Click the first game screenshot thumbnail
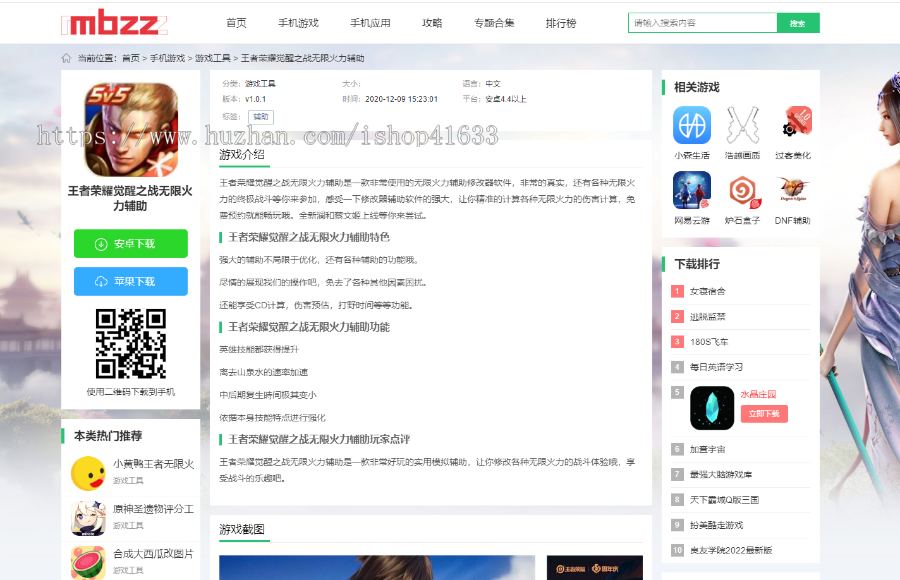The width and height of the screenshot is (900, 580). click(377, 567)
